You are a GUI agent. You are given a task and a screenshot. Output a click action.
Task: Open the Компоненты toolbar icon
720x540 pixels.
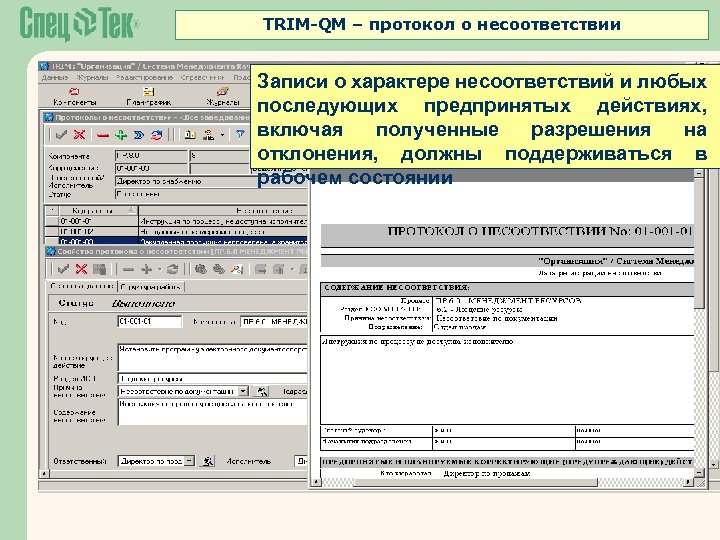pyautogui.click(x=74, y=96)
